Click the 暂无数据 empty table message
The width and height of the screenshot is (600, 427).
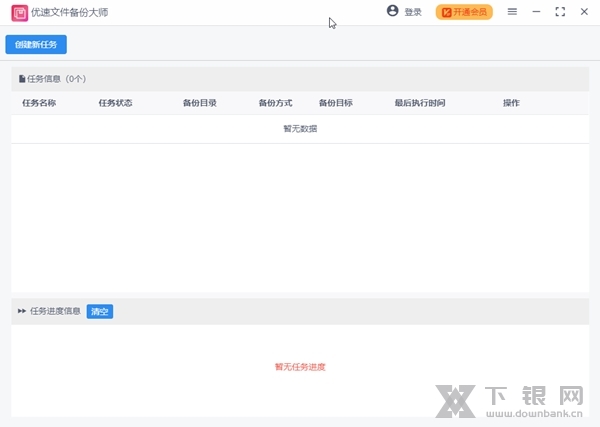click(x=300, y=129)
